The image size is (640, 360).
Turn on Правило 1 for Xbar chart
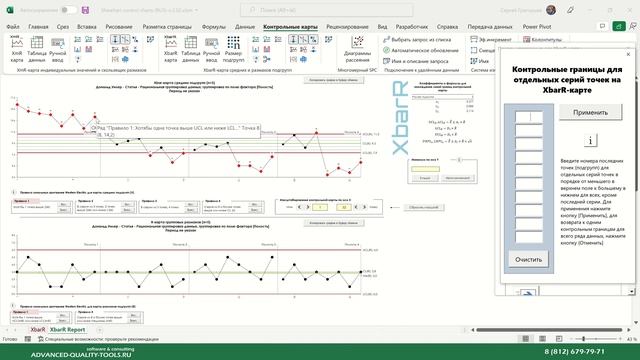pyautogui.click(x=63, y=204)
